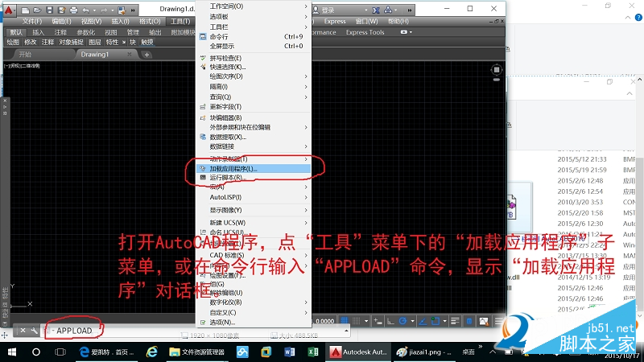Open the 修改 ribbon panel

coord(30,43)
